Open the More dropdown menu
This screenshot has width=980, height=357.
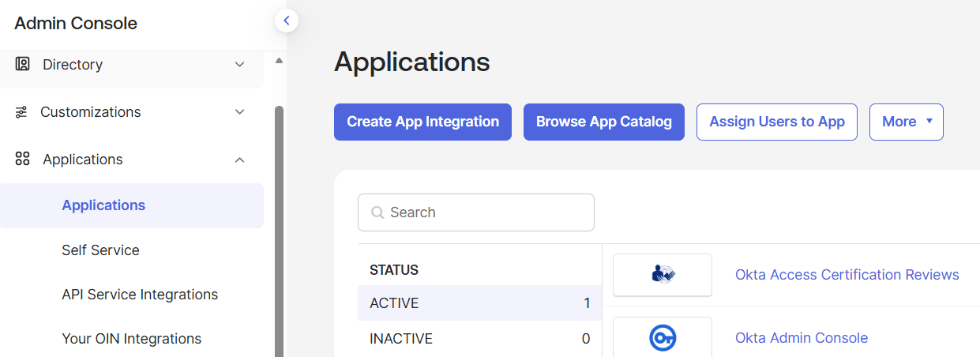pyautogui.click(x=906, y=122)
